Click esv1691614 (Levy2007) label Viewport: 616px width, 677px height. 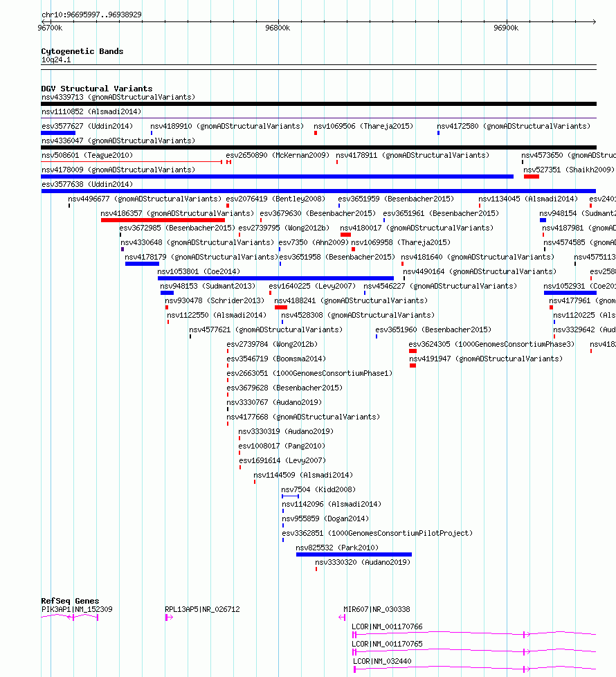283,461
